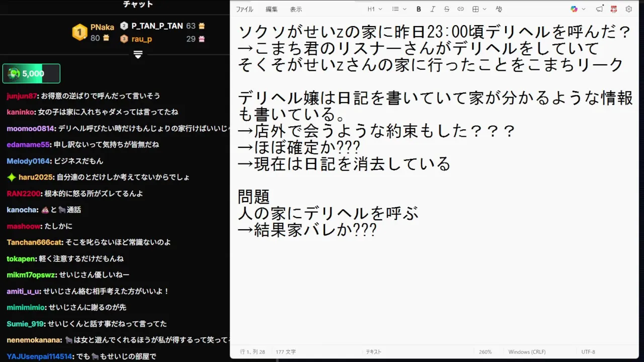
Task: Click line 人の家にデリヘルを呼ぶ
Action: (328, 213)
